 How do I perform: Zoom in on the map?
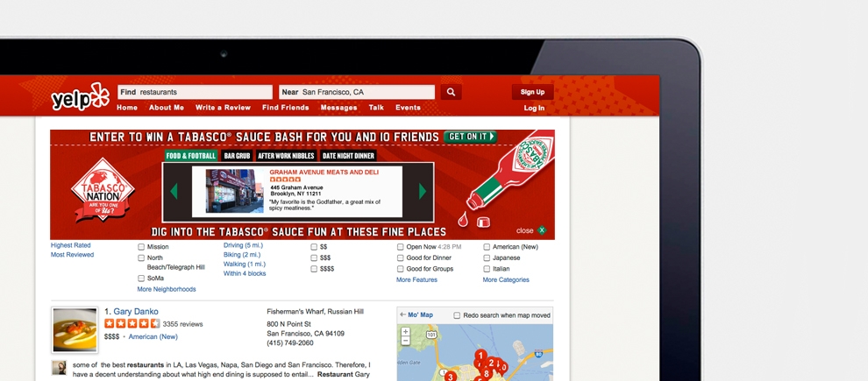tap(405, 332)
